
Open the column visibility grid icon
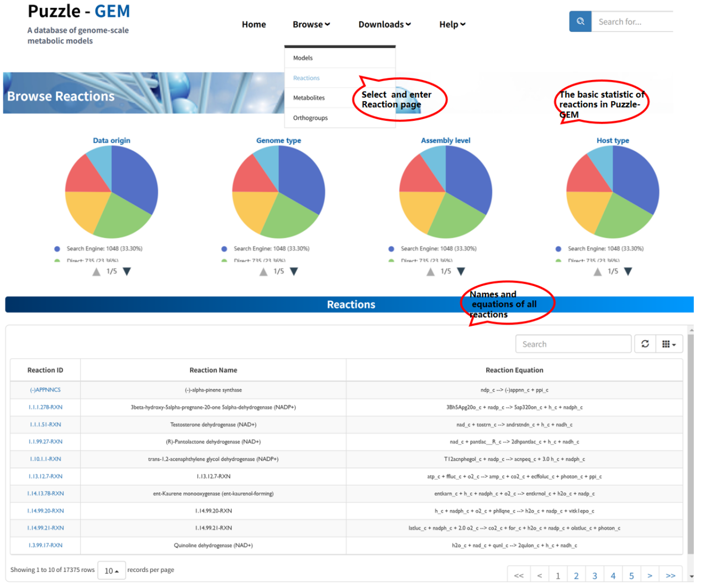click(x=668, y=344)
